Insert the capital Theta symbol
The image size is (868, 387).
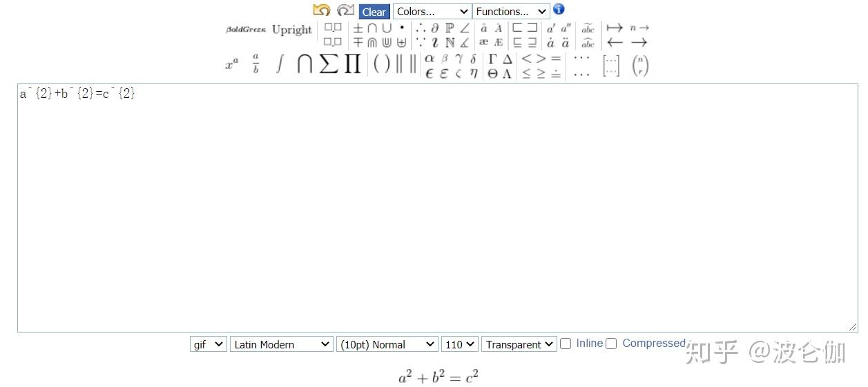tap(492, 73)
